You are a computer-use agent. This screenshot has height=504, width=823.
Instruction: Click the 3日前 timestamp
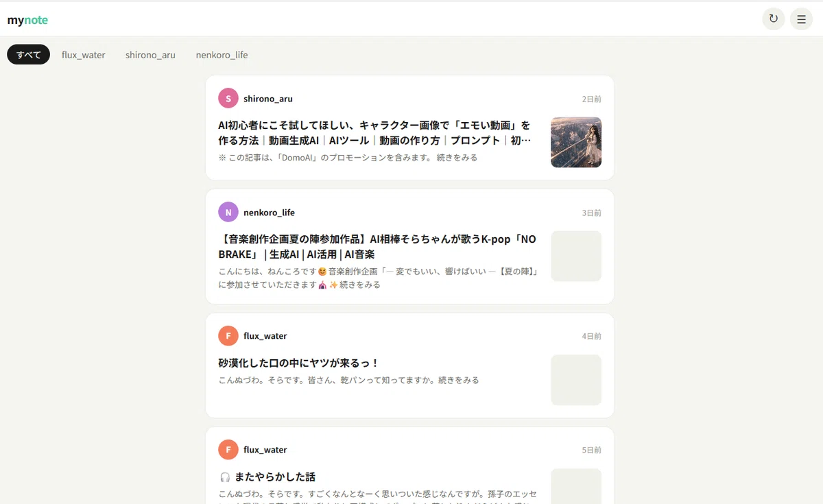click(x=592, y=213)
